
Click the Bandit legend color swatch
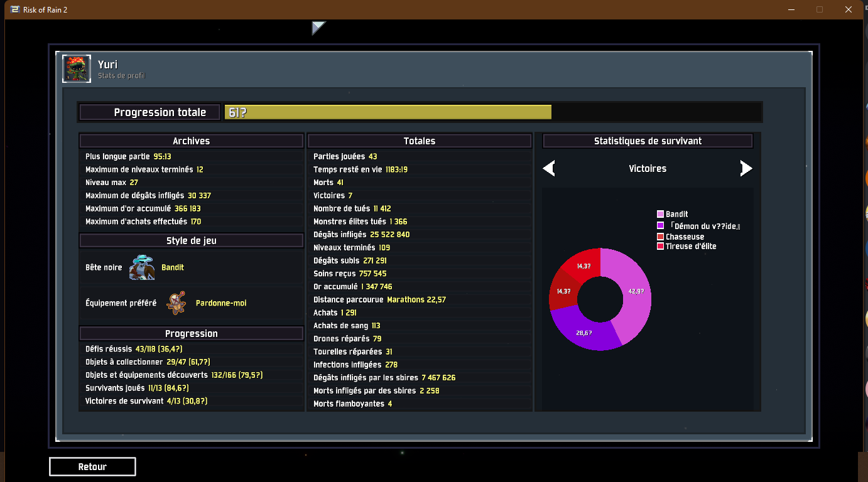[660, 214]
